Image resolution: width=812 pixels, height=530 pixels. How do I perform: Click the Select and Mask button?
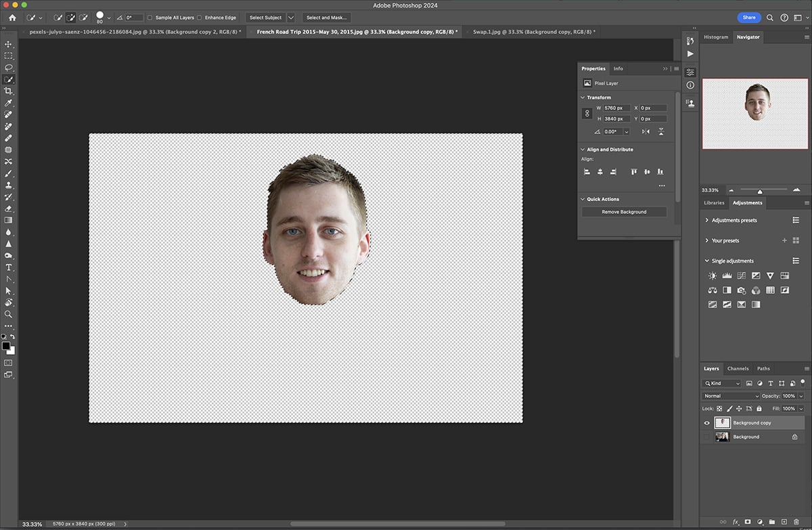327,17
